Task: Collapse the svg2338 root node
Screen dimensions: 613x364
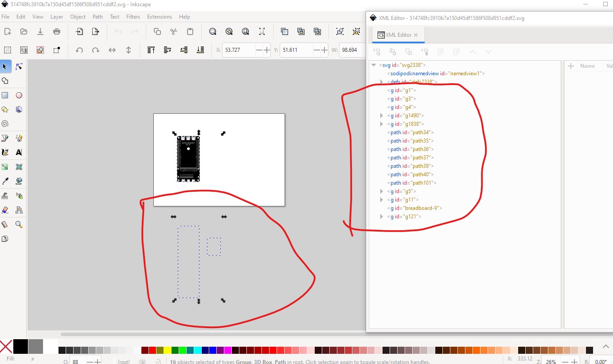Action: (374, 65)
